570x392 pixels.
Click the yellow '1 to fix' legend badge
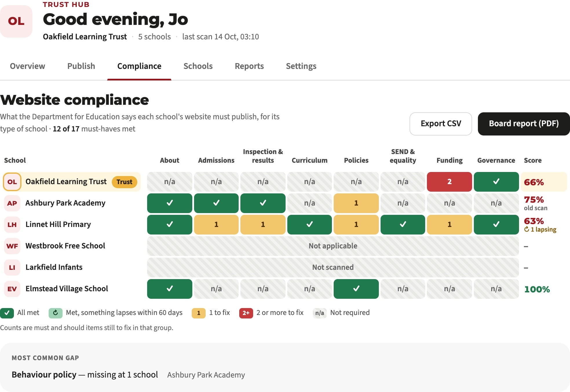click(199, 313)
